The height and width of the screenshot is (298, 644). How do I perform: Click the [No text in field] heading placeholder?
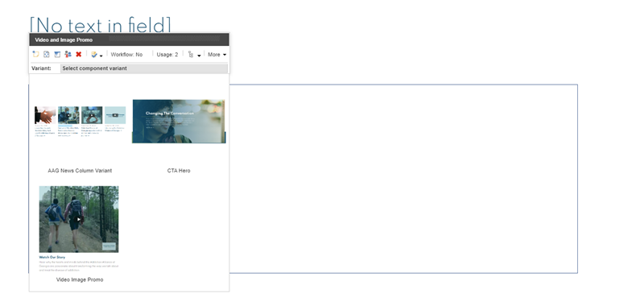(x=100, y=25)
